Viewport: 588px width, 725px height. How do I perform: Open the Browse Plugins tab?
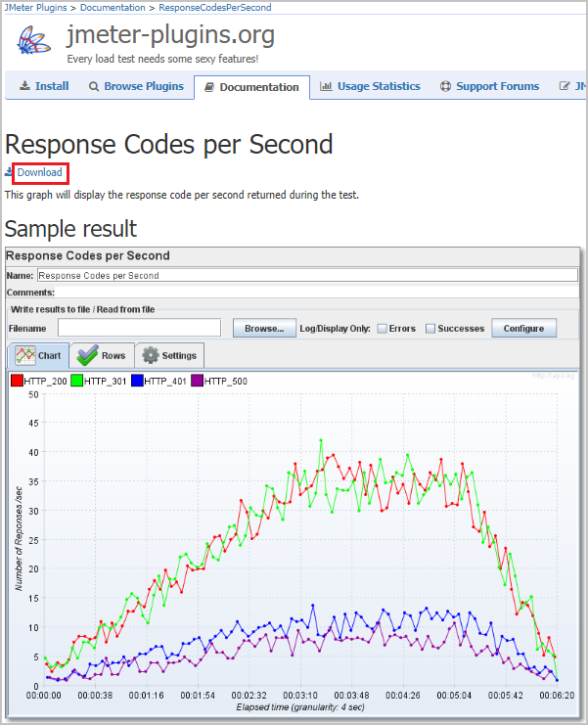click(136, 86)
